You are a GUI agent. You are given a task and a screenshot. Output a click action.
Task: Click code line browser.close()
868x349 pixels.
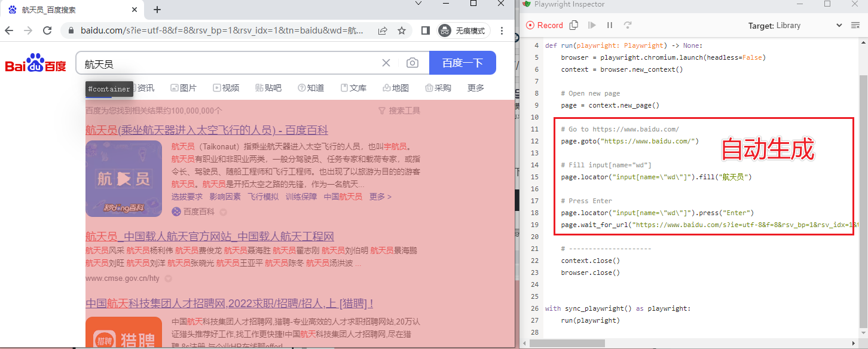[x=591, y=273]
